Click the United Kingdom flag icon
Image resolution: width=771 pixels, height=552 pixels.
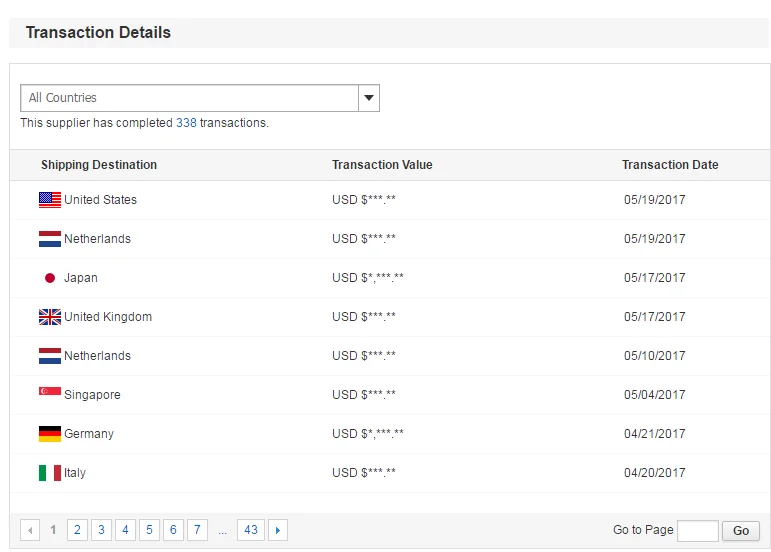tap(50, 317)
